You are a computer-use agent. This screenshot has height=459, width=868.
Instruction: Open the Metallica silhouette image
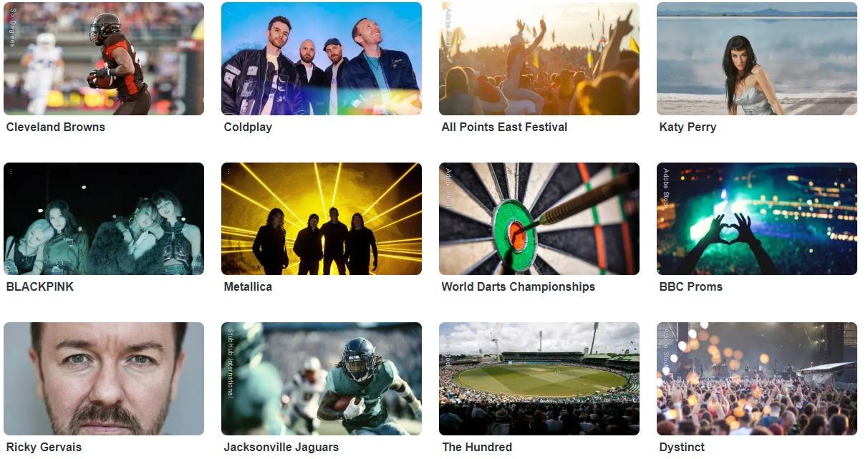click(322, 219)
